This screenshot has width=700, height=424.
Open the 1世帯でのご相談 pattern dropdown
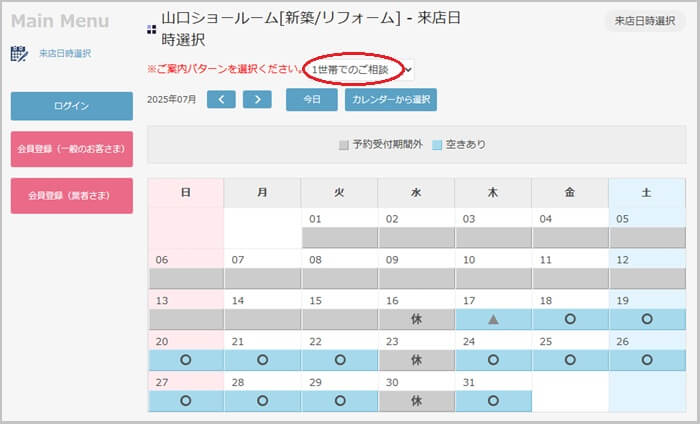359,69
